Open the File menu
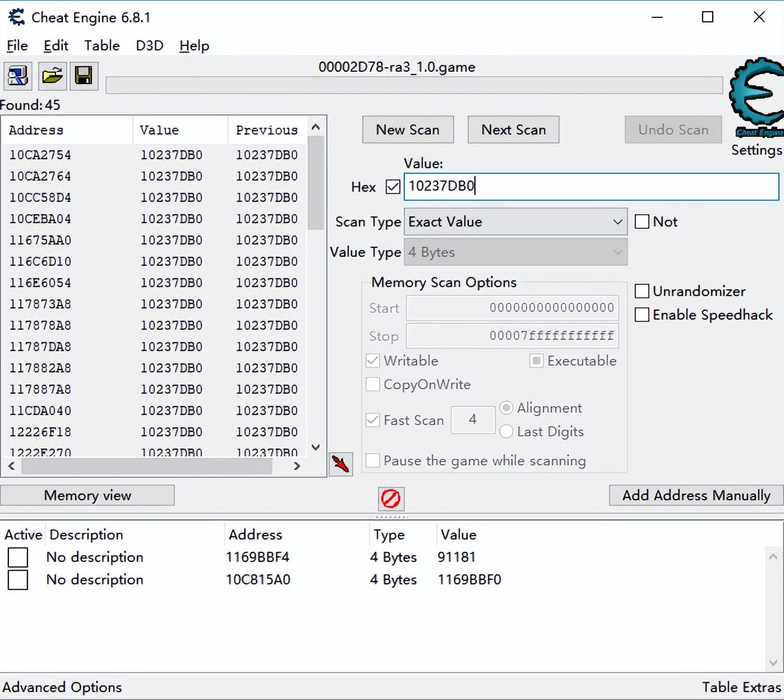784x700 pixels. coord(17,45)
